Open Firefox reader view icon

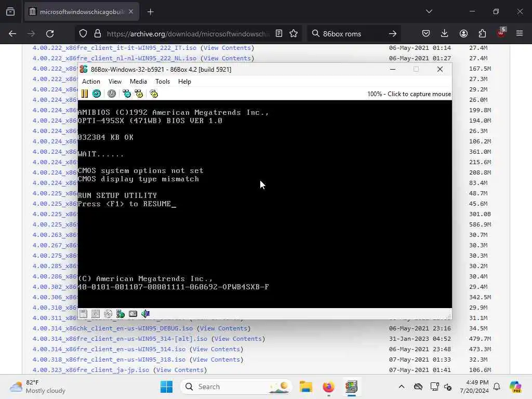pyautogui.click(x=279, y=33)
